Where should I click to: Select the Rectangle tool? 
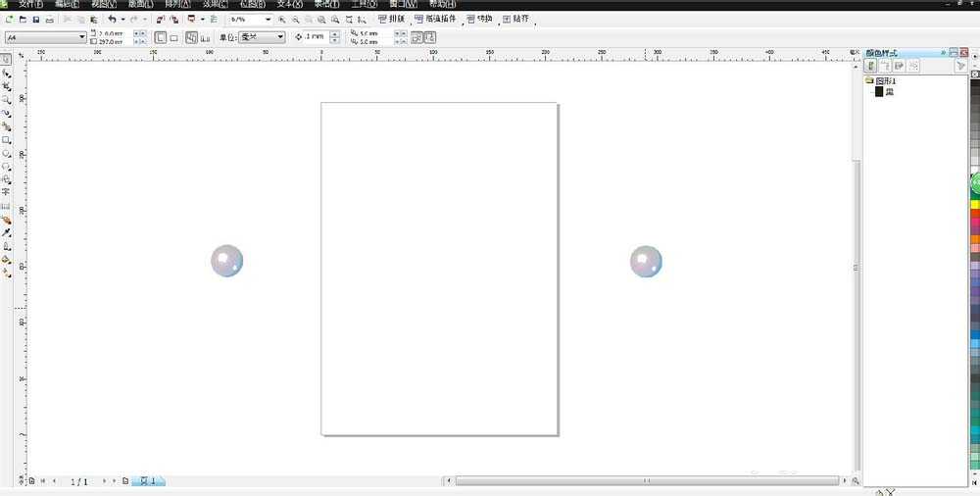(x=6, y=140)
